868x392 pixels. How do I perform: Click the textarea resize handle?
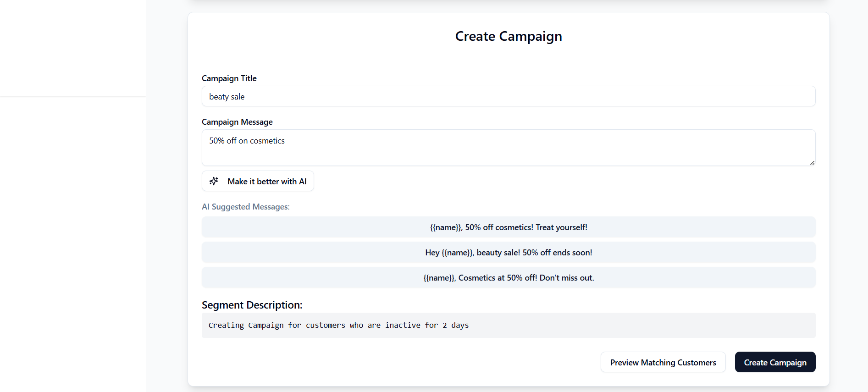point(812,163)
